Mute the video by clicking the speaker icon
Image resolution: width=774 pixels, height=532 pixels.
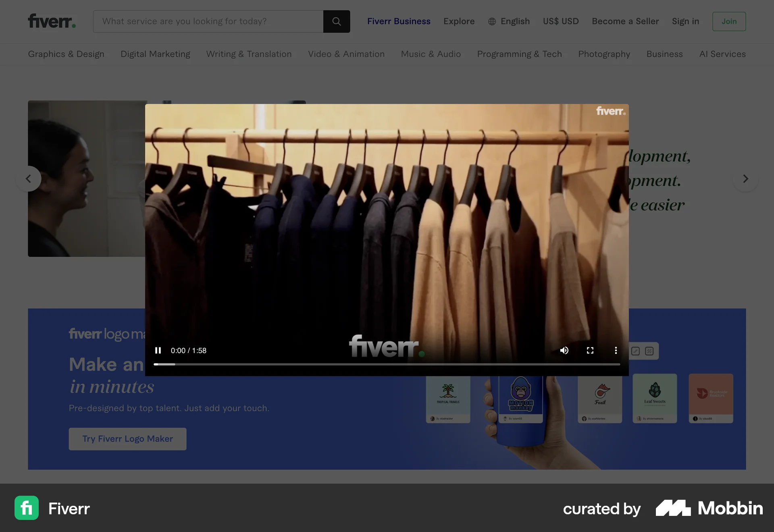564,350
